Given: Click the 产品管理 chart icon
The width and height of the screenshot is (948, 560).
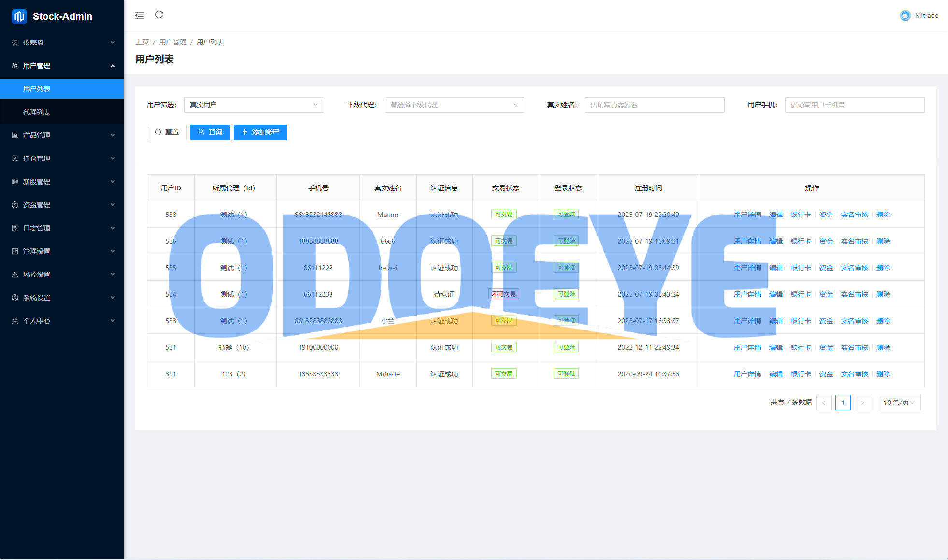Looking at the screenshot, I should (15, 135).
